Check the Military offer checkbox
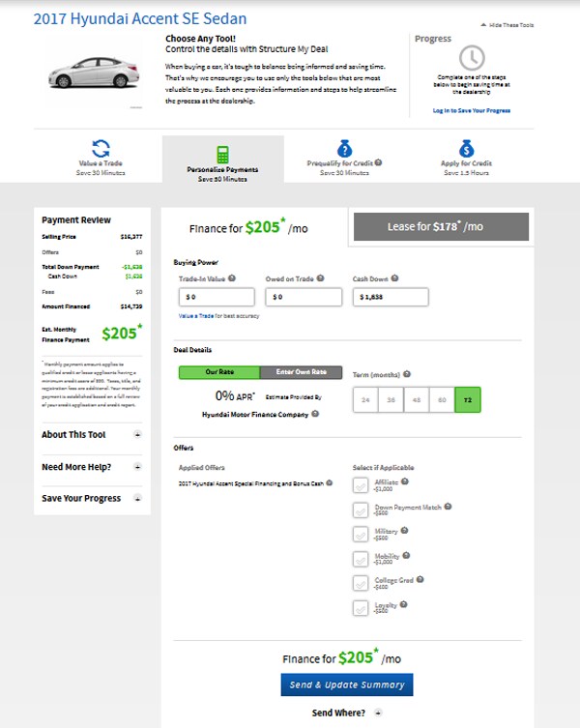Viewport: 580px width, 728px height. point(361,534)
